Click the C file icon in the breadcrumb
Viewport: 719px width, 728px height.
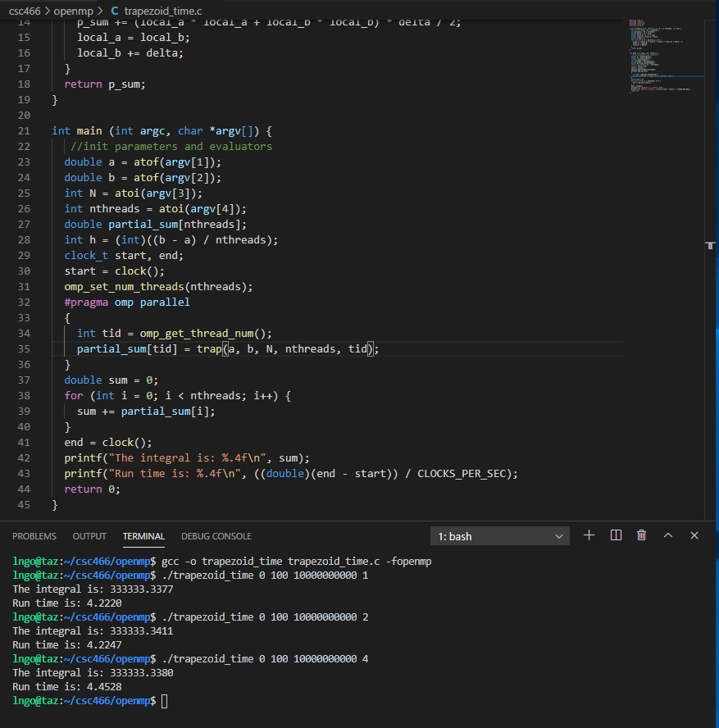(x=114, y=11)
